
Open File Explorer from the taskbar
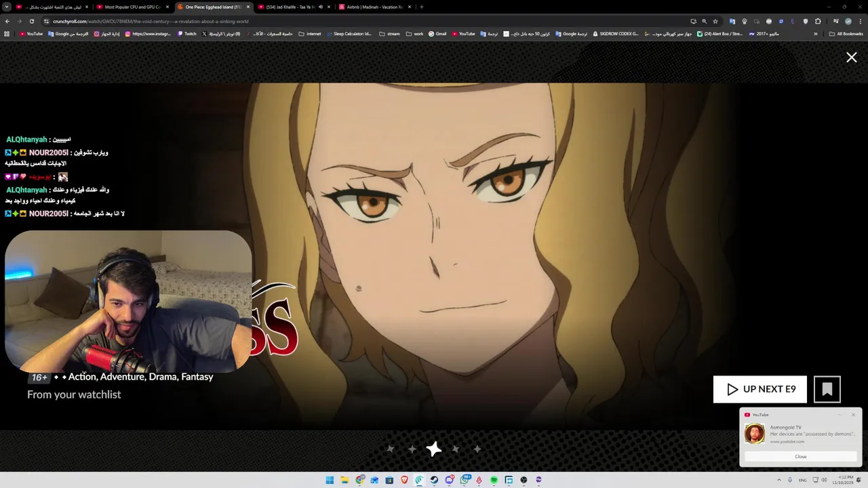point(344,480)
